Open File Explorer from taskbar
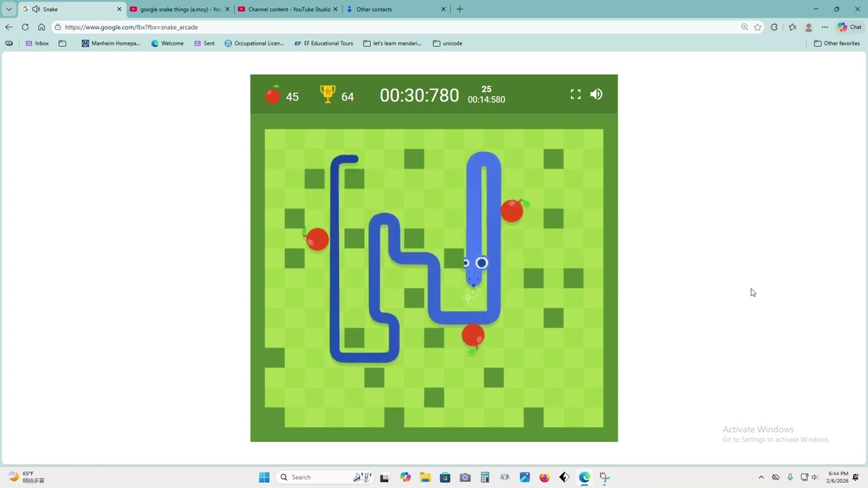 pyautogui.click(x=425, y=477)
